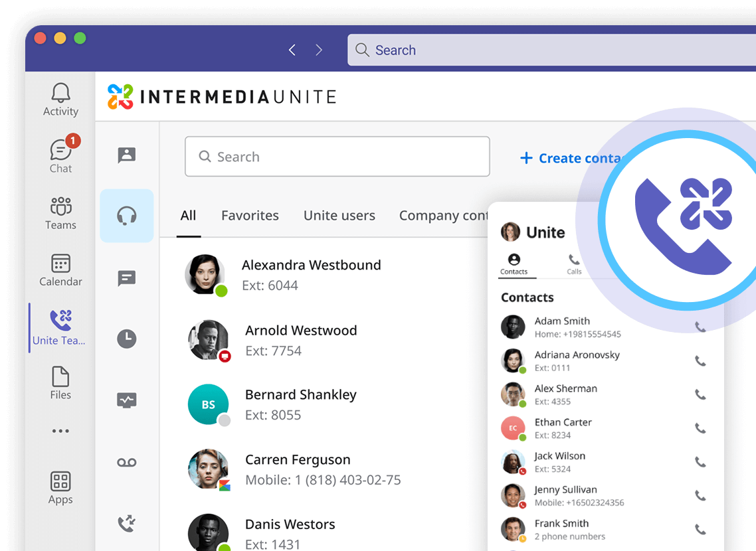
Task: Click into the contacts Search field
Action: click(x=337, y=157)
